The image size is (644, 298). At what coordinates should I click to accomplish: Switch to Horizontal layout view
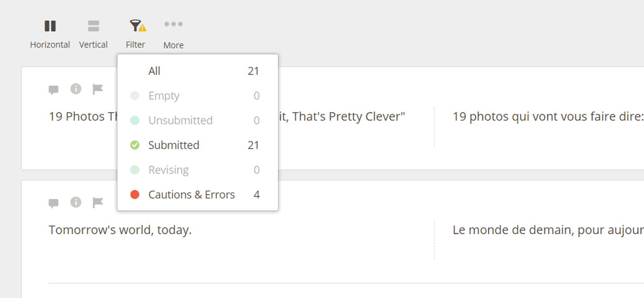[50, 33]
